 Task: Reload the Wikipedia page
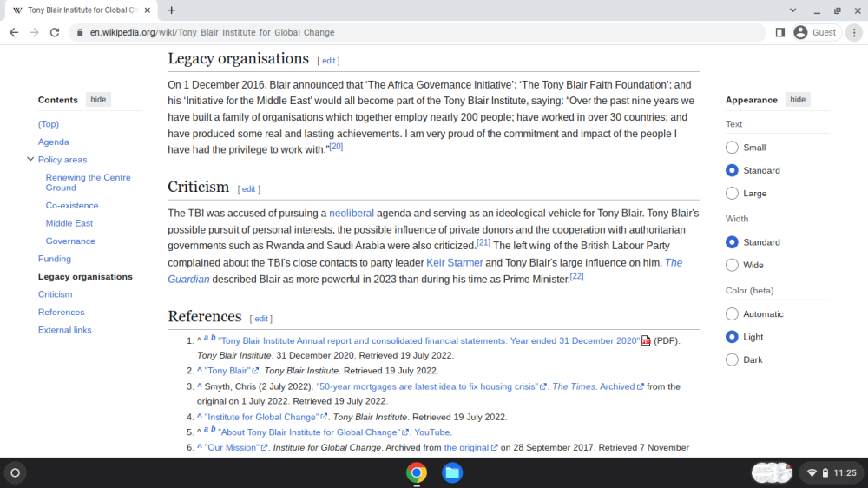pos(54,33)
